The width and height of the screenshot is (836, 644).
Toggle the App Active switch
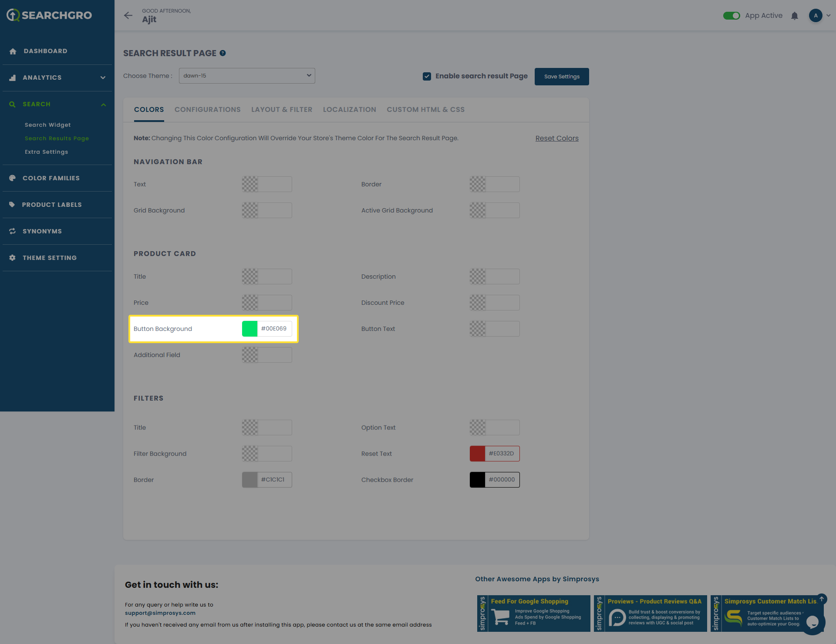731,16
